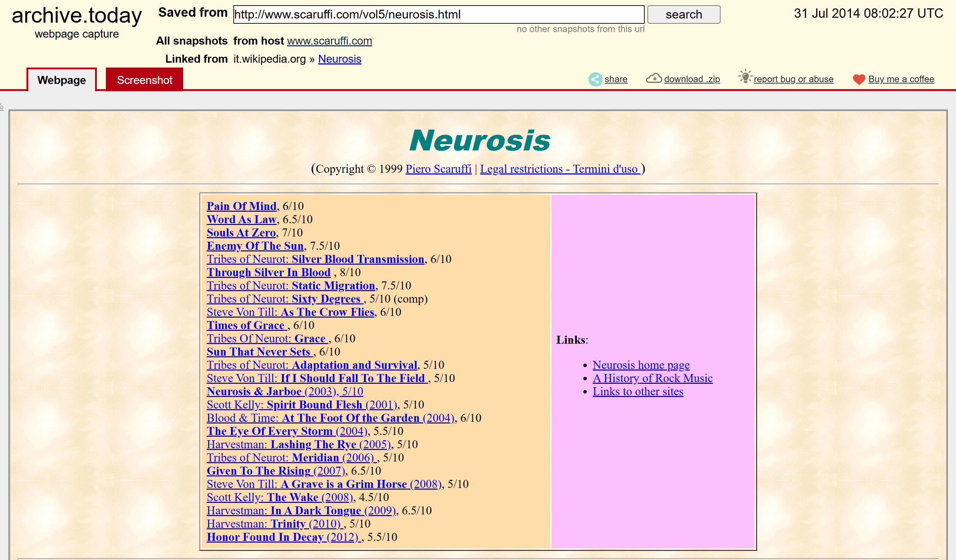Open the www.scaruffi.com host snapshots link
956x560 pixels.
[x=329, y=41]
